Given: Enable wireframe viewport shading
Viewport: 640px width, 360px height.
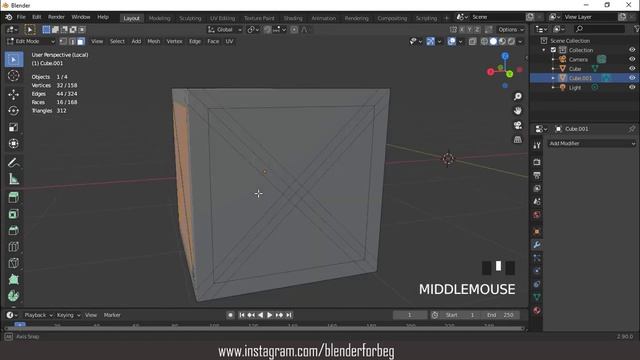Looking at the screenshot, I should (x=484, y=41).
